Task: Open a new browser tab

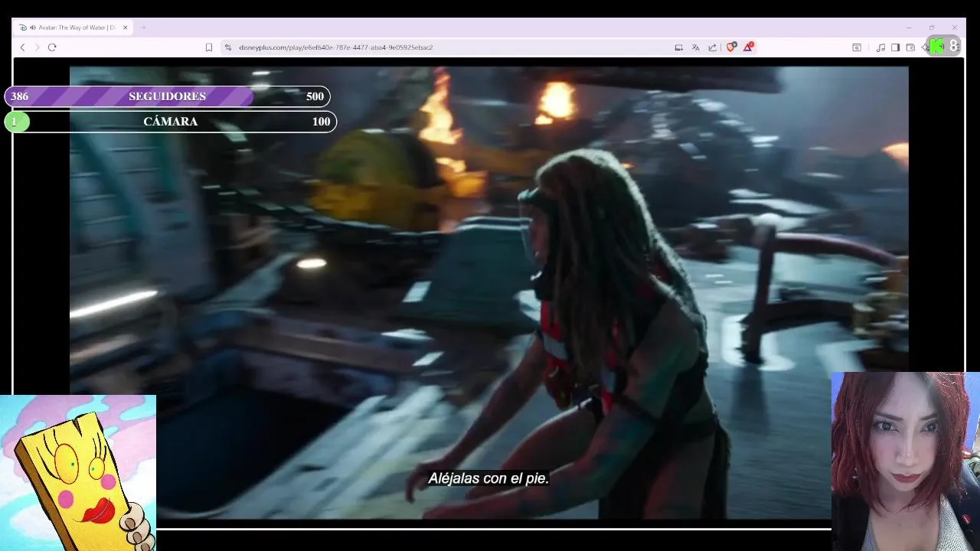Action: click(x=143, y=28)
